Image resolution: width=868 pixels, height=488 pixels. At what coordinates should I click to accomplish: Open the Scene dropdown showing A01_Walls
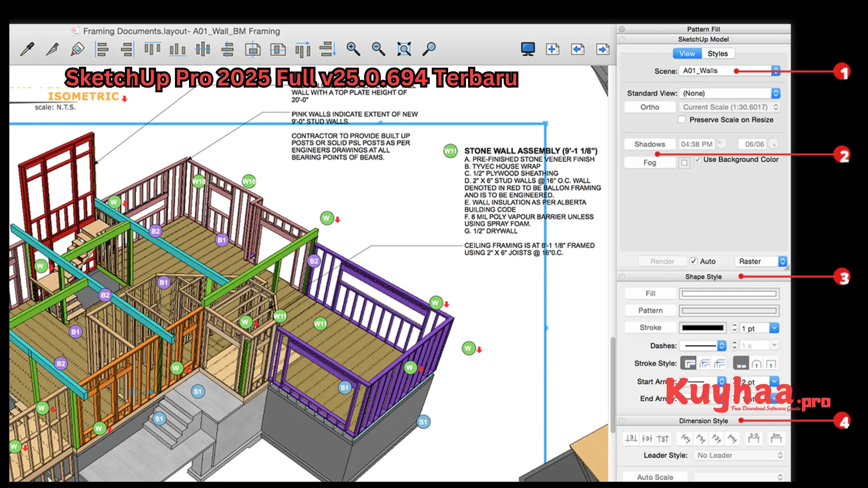pos(776,70)
